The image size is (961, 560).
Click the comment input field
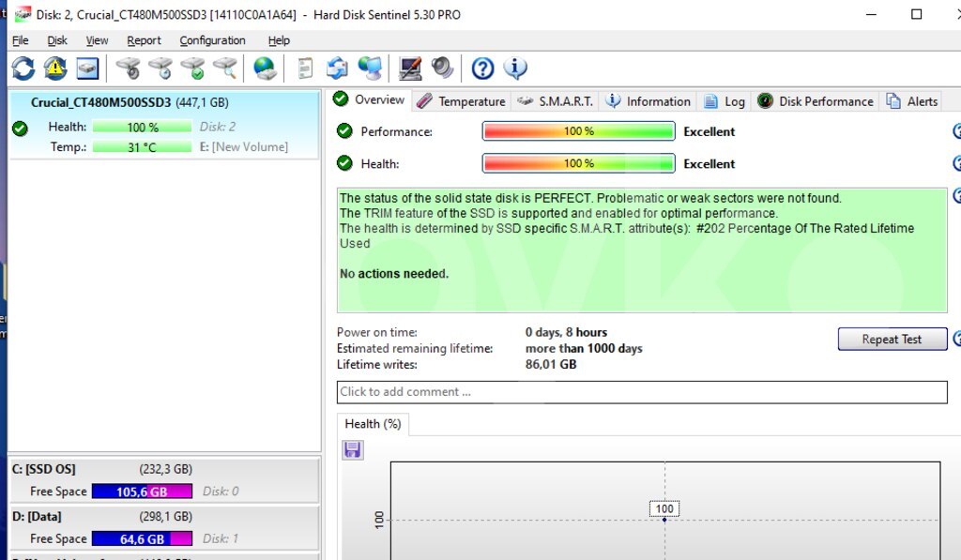[x=642, y=392]
